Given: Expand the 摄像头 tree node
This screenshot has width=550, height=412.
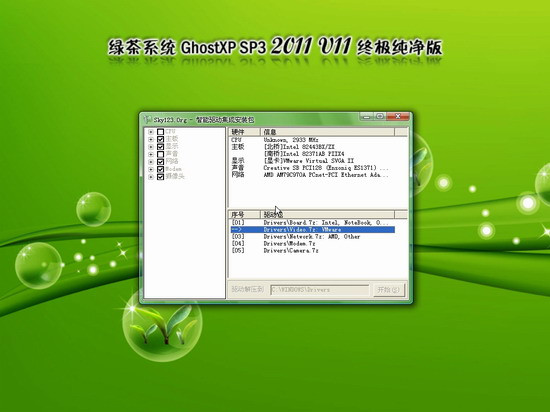Looking at the screenshot, I should 151,176.
